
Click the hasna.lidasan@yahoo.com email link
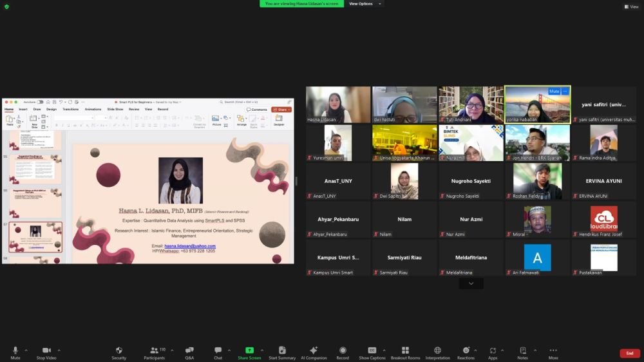tap(189, 246)
